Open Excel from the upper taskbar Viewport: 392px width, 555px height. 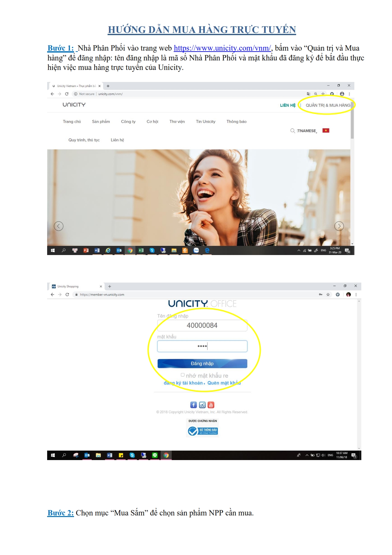tap(141, 250)
